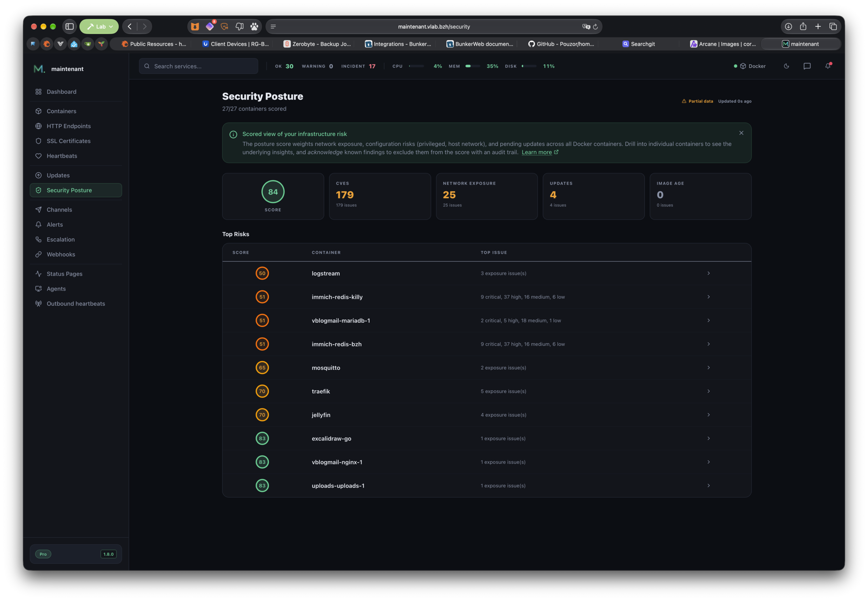Open Escalation from sidebar
This screenshot has width=868, height=601.
76,239
